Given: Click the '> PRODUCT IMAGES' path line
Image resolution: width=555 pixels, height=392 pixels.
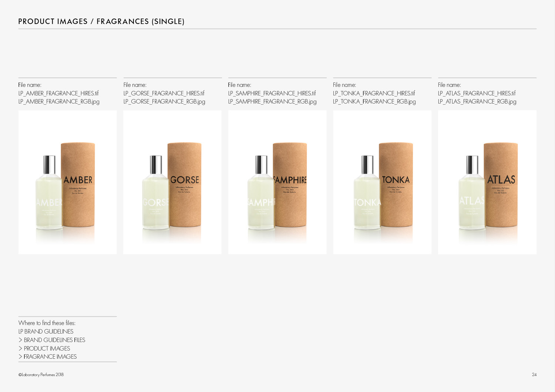Looking at the screenshot, I should point(44,348).
